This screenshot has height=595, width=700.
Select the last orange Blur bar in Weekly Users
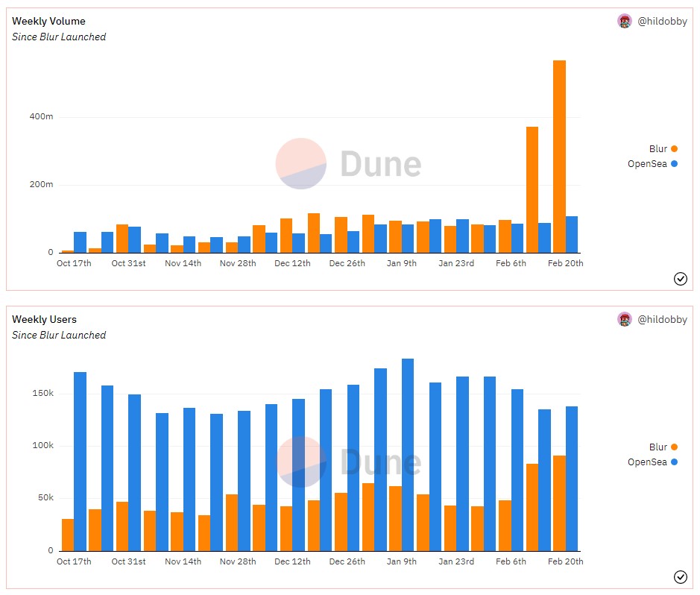coord(559,503)
